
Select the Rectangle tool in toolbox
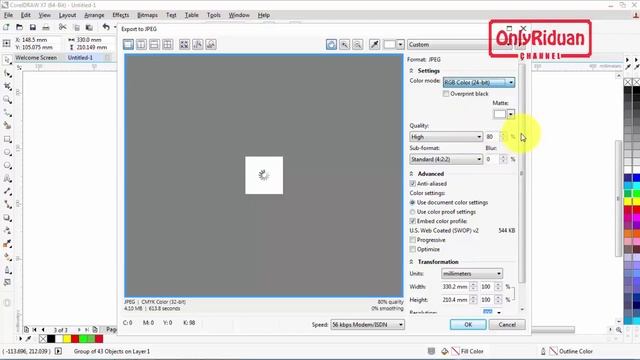click(7, 139)
